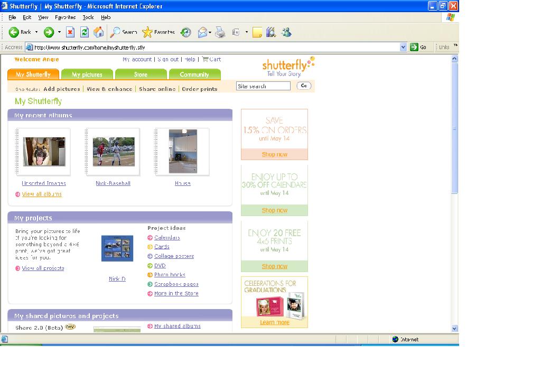Open the Collage posters project link
541x392 pixels.
tap(174, 256)
